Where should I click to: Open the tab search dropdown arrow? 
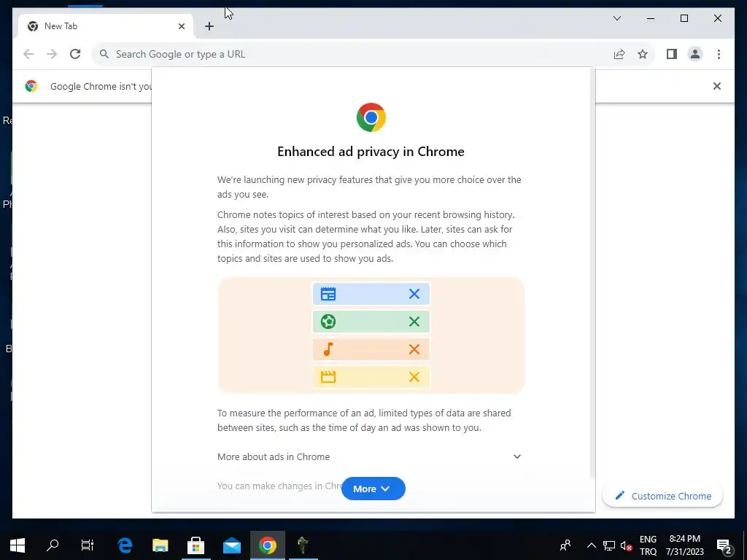click(x=617, y=18)
